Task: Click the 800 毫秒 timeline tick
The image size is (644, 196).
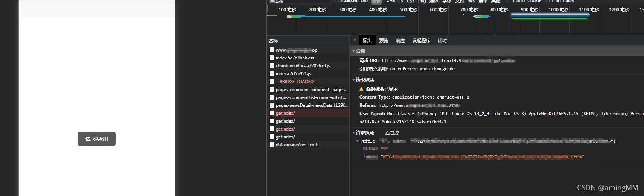Action: [x=499, y=10]
